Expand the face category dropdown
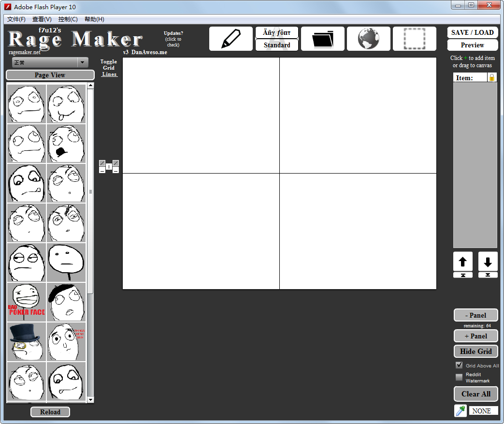 click(x=83, y=62)
